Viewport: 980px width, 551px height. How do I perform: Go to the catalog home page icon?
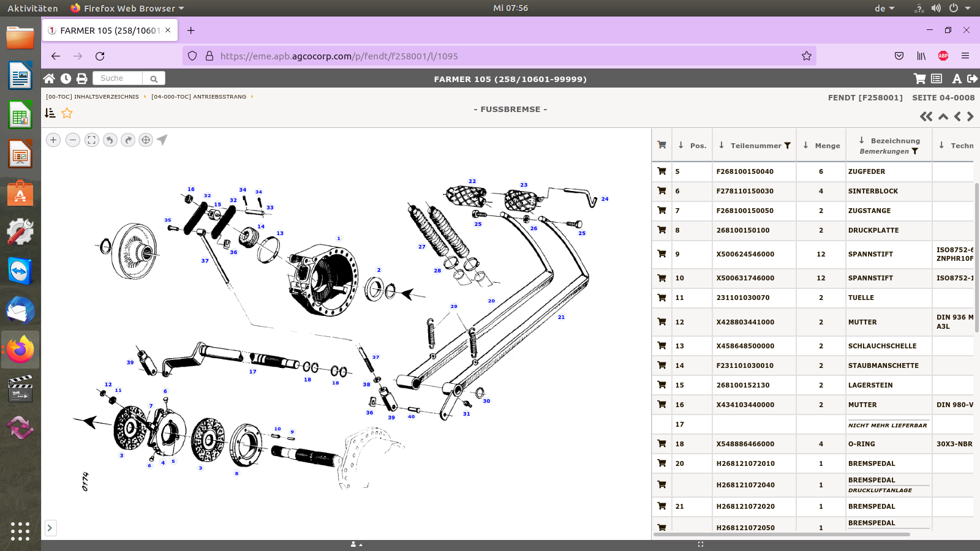point(49,78)
